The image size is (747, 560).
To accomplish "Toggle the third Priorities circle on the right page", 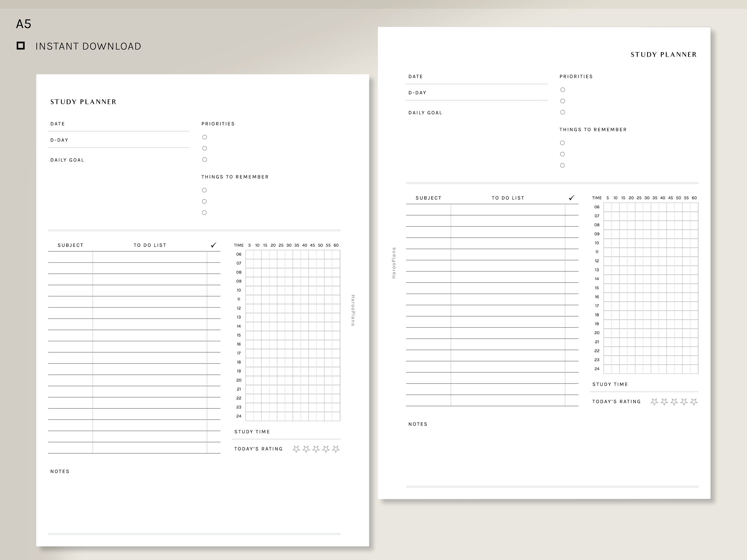I will point(562,112).
